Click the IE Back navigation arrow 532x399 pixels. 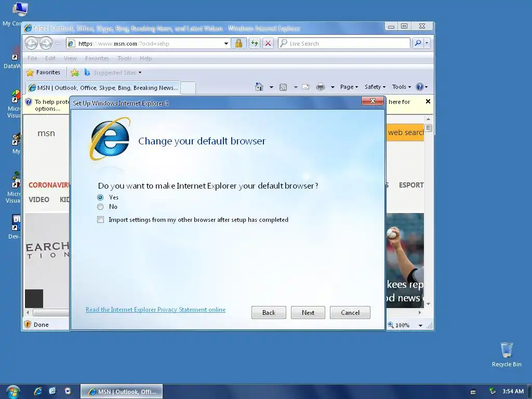(x=32, y=43)
